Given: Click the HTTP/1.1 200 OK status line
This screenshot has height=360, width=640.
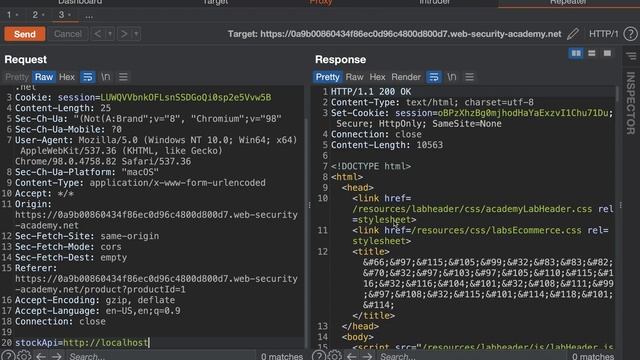Looking at the screenshot, I should click(371, 91).
